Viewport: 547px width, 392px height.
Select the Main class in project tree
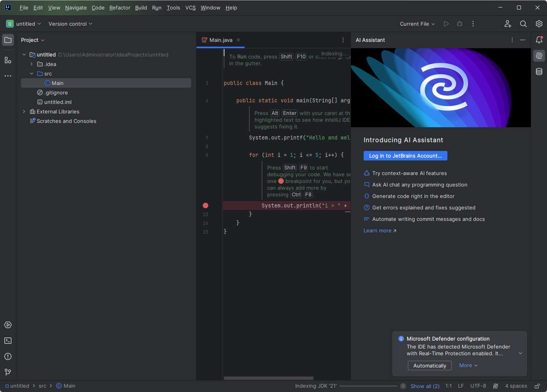(106, 83)
